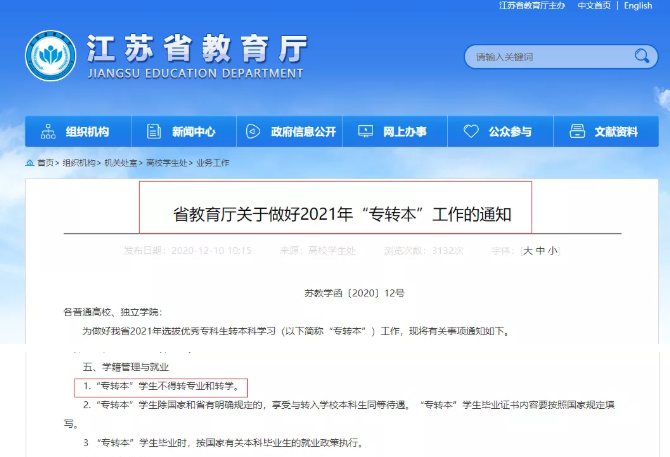Click the 新闻中心 news document icon
670x457 pixels.
[x=153, y=132]
